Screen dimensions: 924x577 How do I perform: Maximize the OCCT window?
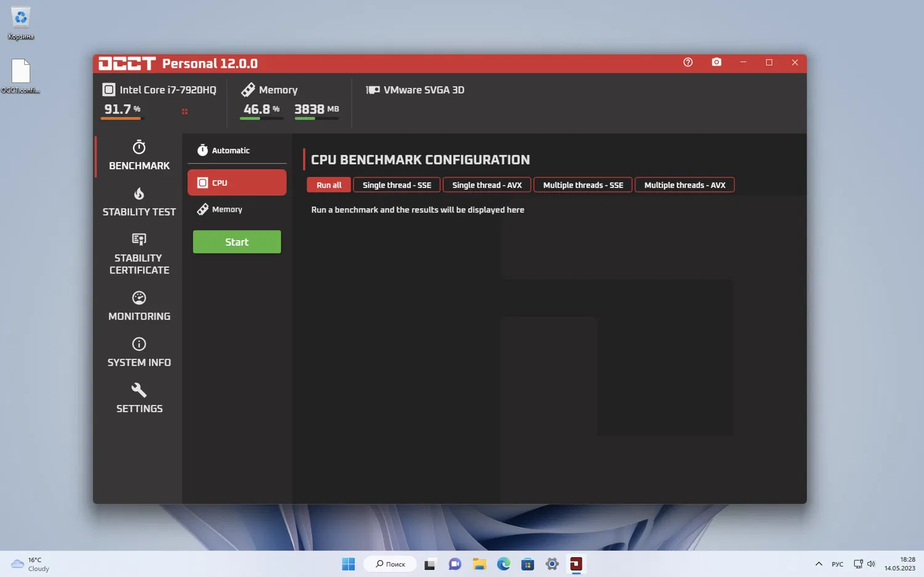(x=769, y=62)
